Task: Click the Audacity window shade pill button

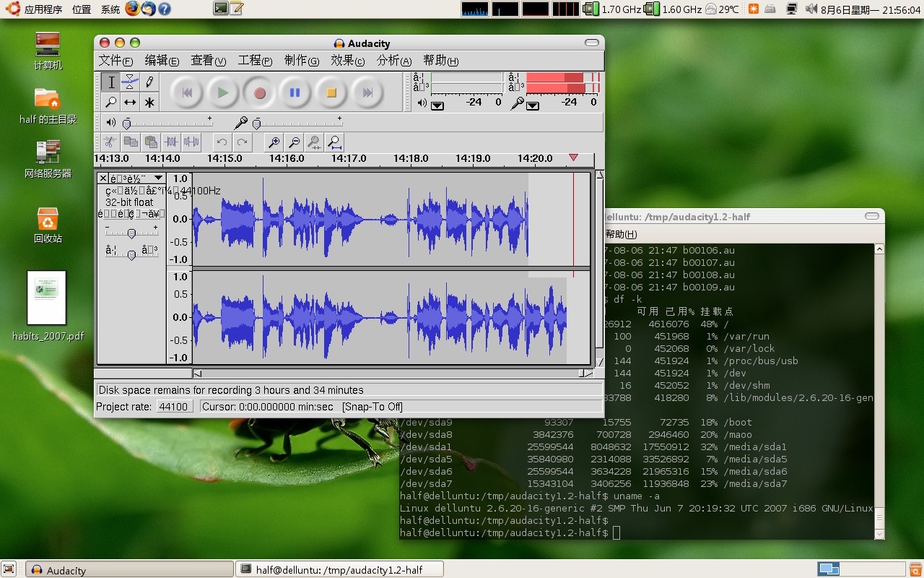Action: (592, 43)
